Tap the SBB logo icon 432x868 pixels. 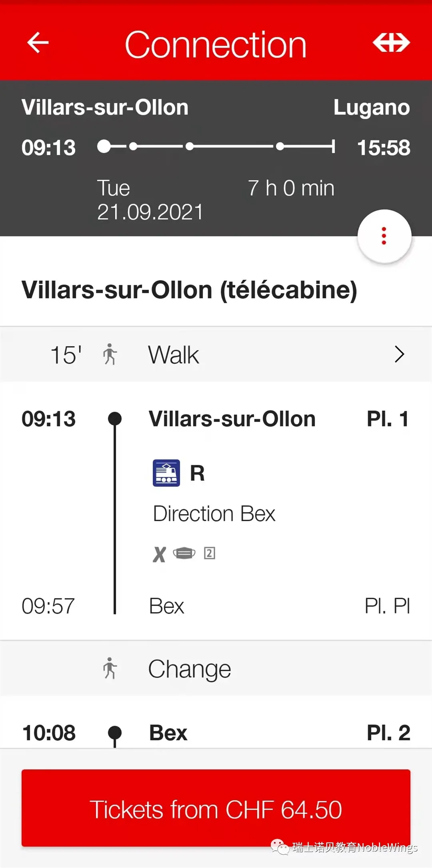pyautogui.click(x=391, y=43)
